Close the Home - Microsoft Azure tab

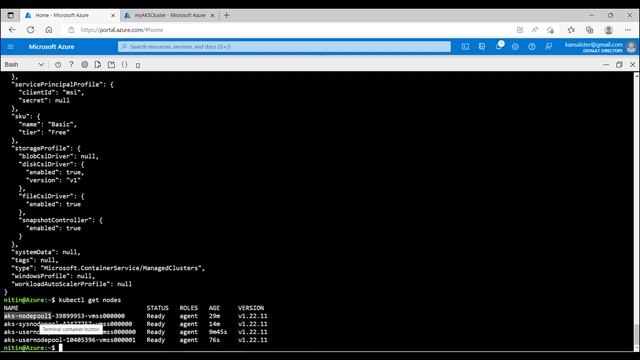113,16
